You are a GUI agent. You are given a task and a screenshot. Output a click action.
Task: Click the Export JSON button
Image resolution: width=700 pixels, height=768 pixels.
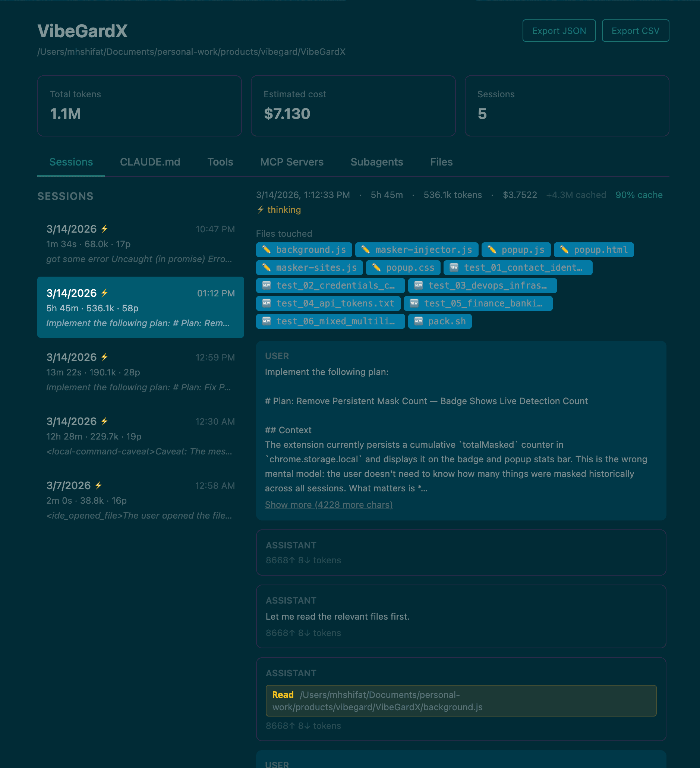tap(558, 31)
